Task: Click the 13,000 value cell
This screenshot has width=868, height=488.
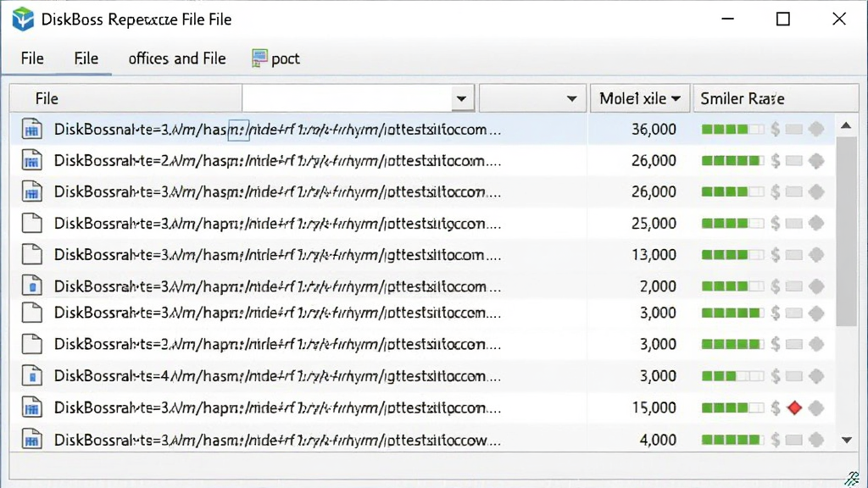Action: pos(654,254)
